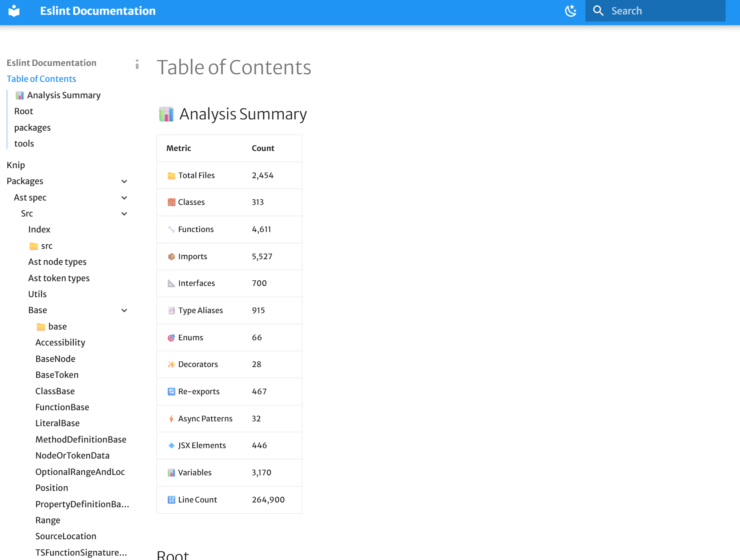Open the Position page
This screenshot has width=740, height=560.
tap(52, 488)
